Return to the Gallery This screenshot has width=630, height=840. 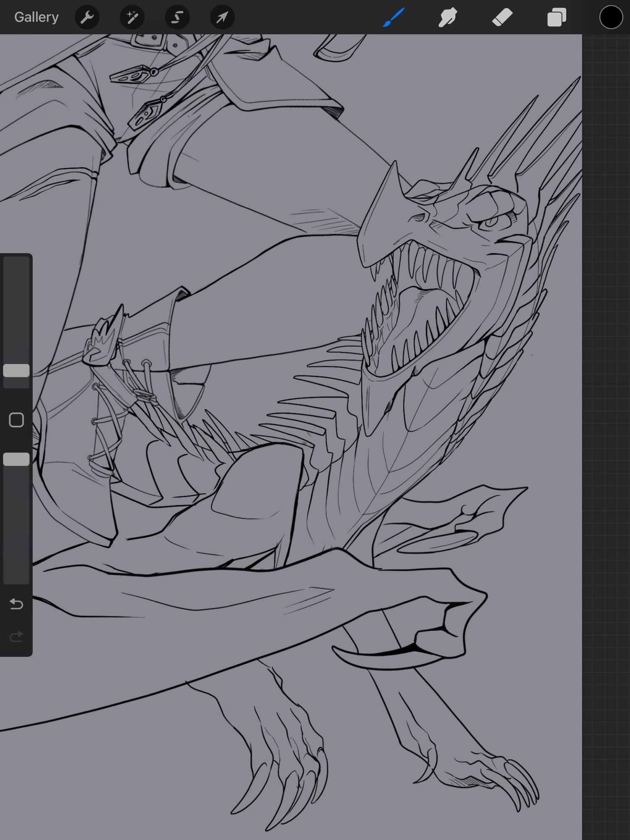pyautogui.click(x=37, y=17)
